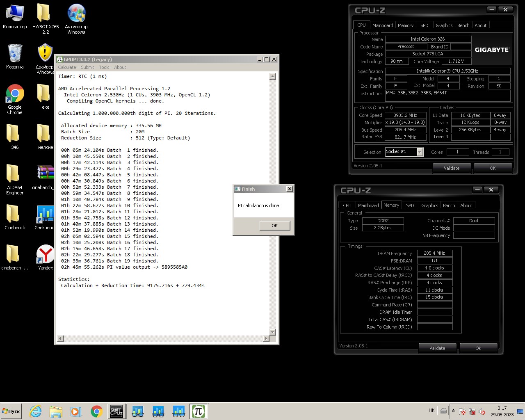Open SPD tab in CPU-Z memory window
Screen dimensions: 525x420
click(x=410, y=205)
